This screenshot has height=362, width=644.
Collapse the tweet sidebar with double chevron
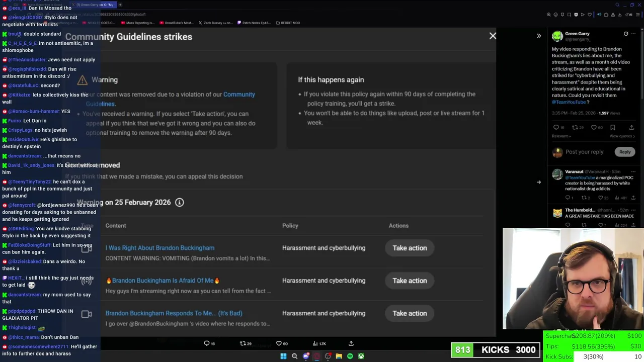pos(539,36)
